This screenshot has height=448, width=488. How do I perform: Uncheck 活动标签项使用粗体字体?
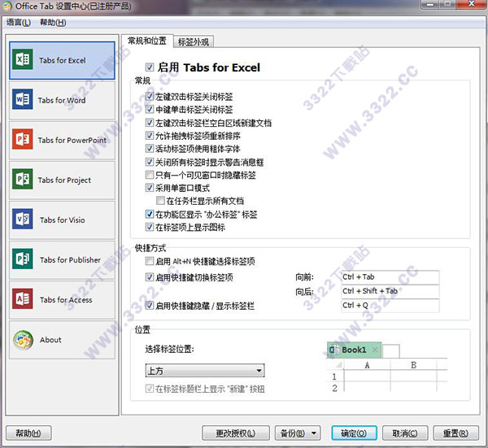[150, 149]
